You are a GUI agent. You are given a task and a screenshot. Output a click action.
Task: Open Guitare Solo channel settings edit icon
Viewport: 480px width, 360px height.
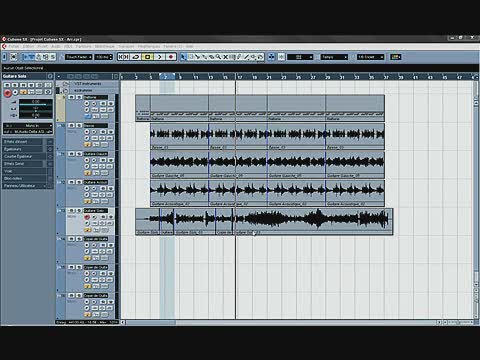point(50,76)
